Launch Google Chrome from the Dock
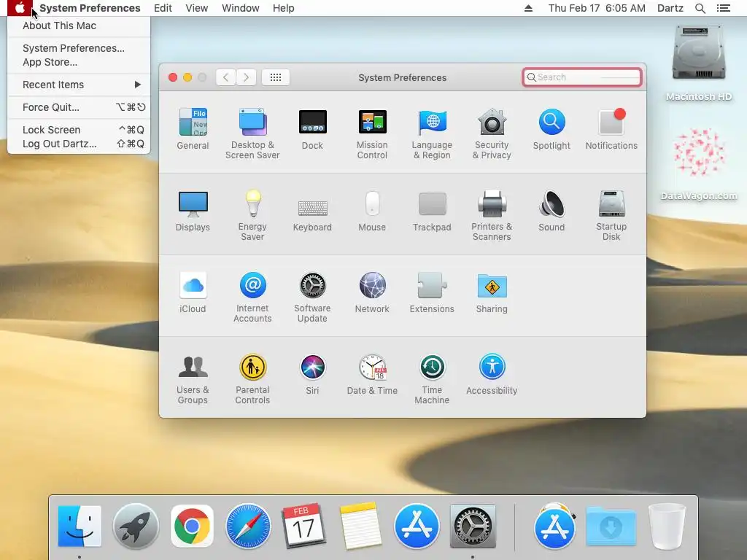The image size is (747, 560). [192, 526]
